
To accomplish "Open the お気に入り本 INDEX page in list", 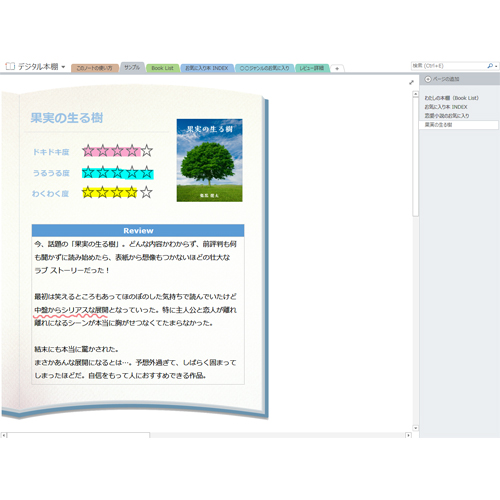I will (x=446, y=107).
